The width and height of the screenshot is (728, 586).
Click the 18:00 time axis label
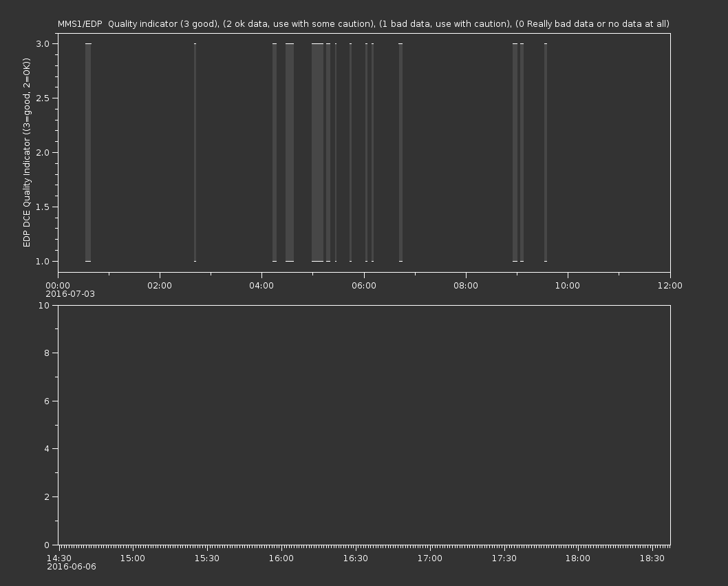click(578, 558)
